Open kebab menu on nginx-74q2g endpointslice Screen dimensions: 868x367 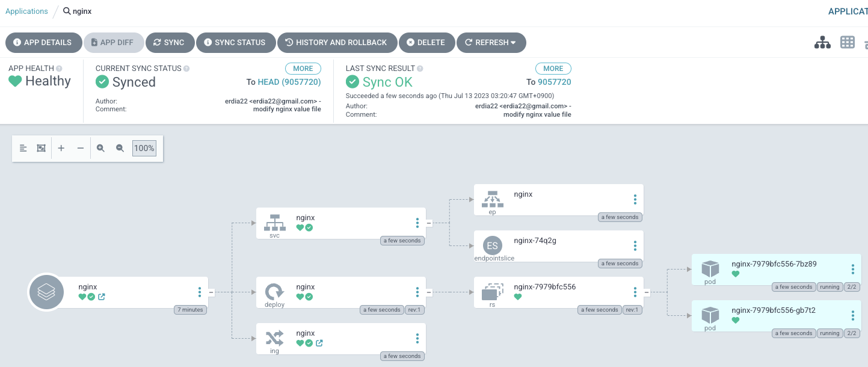point(635,246)
